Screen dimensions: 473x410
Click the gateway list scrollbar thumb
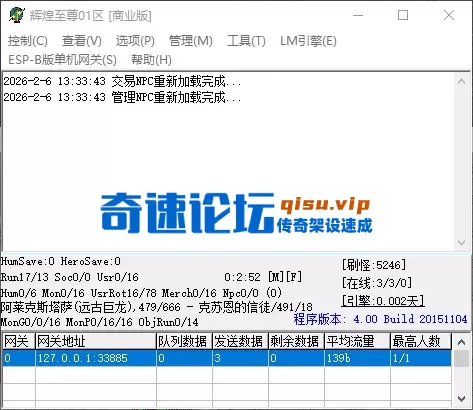(461, 358)
